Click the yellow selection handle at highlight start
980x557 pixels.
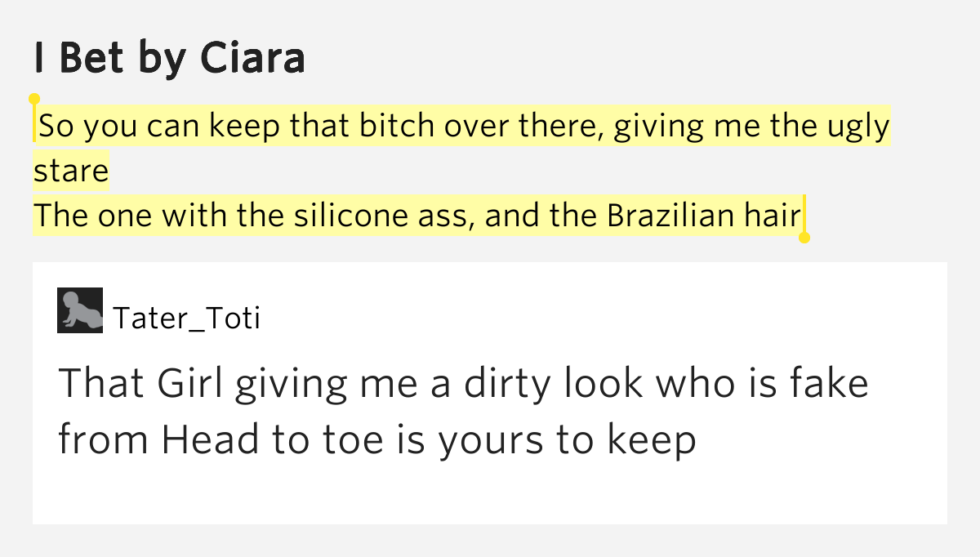[34, 100]
